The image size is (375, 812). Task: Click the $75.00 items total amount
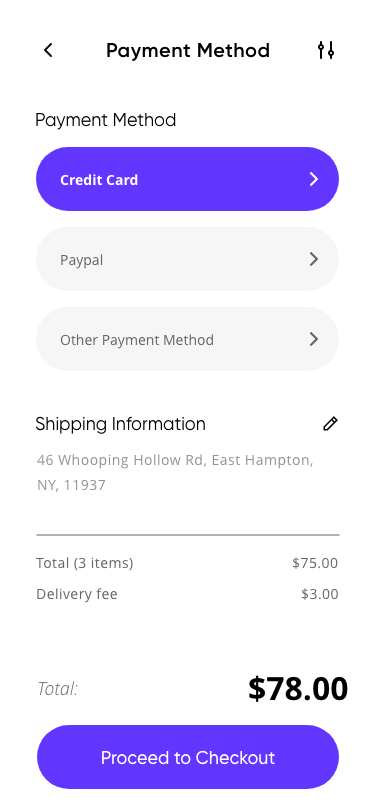[315, 563]
